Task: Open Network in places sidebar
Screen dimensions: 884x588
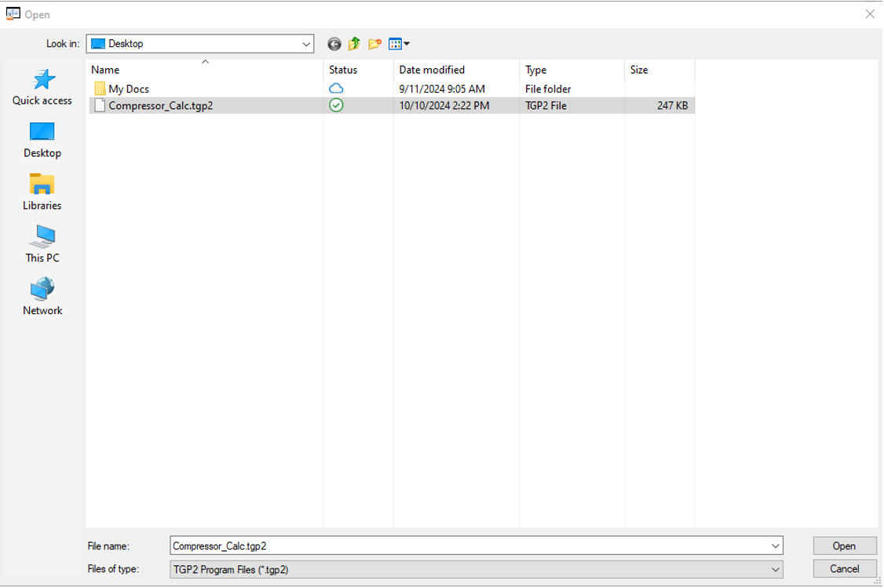Action: click(x=42, y=297)
